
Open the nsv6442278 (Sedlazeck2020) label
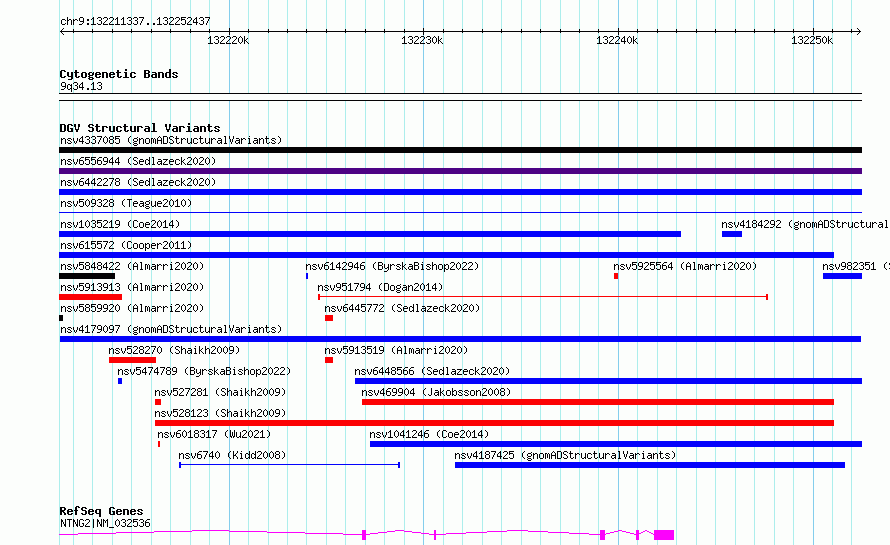tap(138, 182)
